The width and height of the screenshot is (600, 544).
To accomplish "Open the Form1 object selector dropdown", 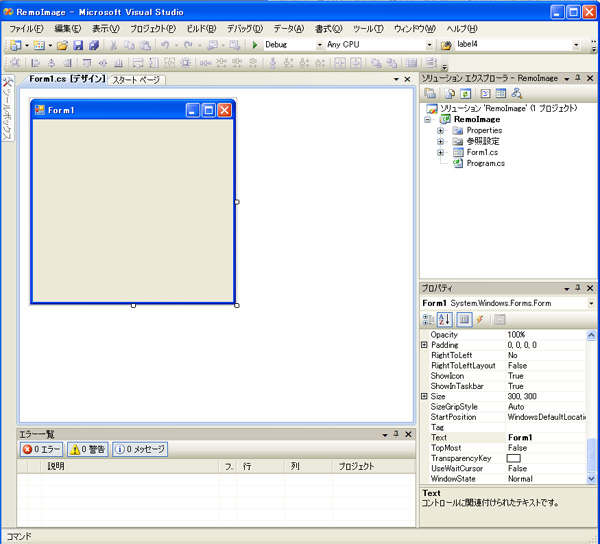I will coord(592,303).
